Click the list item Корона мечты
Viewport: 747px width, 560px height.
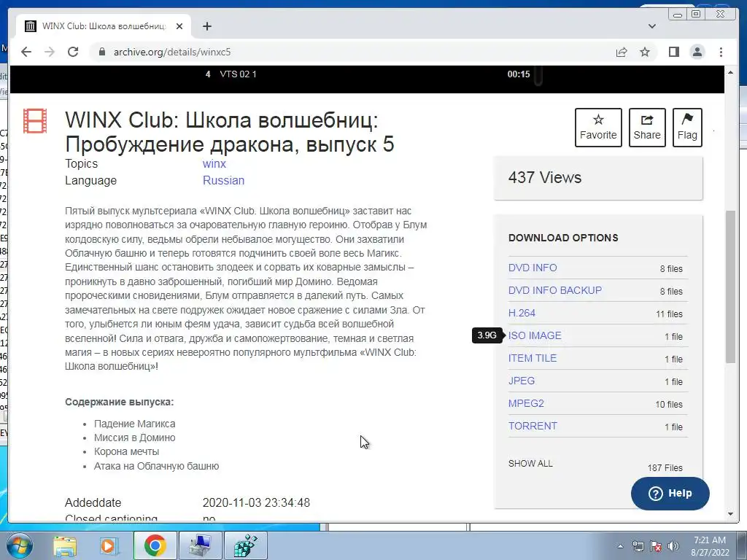point(126,451)
